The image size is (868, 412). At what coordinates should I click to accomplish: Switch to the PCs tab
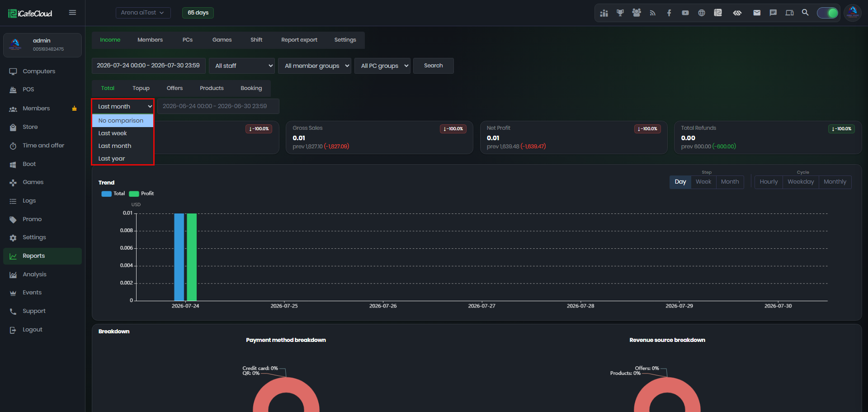(188, 40)
